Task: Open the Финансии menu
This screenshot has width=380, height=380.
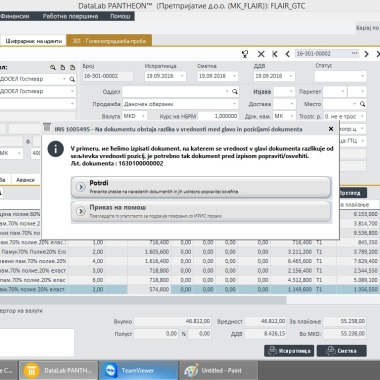Action: pyautogui.click(x=15, y=16)
